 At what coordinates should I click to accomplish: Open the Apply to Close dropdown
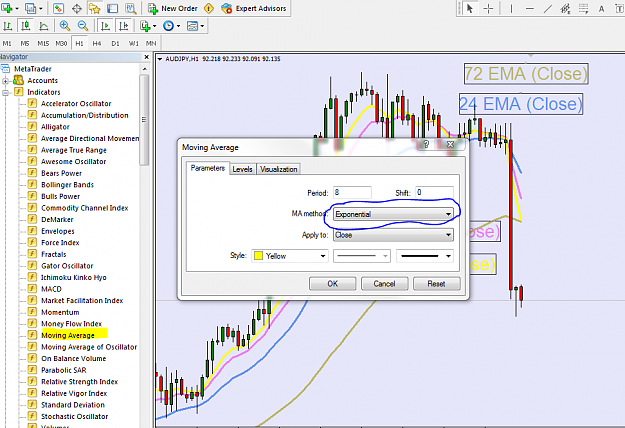tap(393, 235)
